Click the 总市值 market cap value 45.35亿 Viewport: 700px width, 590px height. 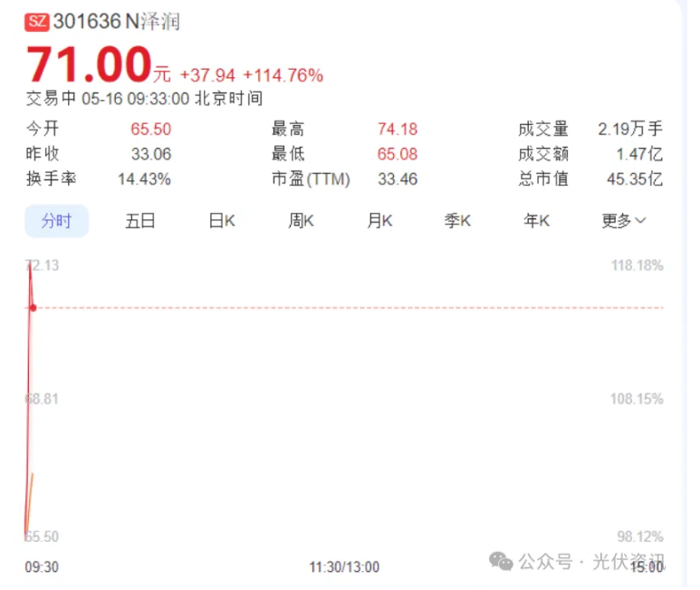click(634, 179)
